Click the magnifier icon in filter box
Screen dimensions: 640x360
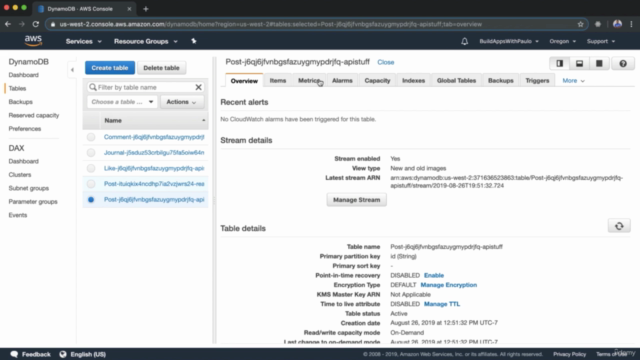[x=93, y=87]
